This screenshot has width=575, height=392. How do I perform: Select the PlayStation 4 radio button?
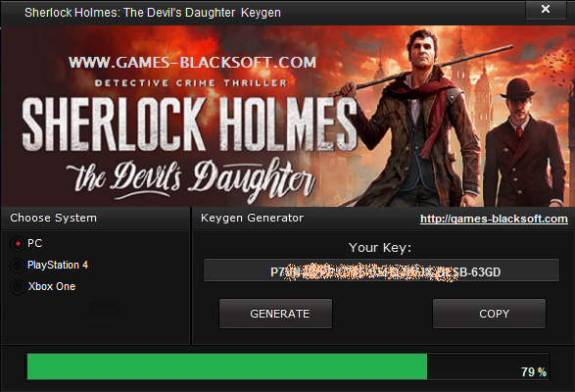18,266
